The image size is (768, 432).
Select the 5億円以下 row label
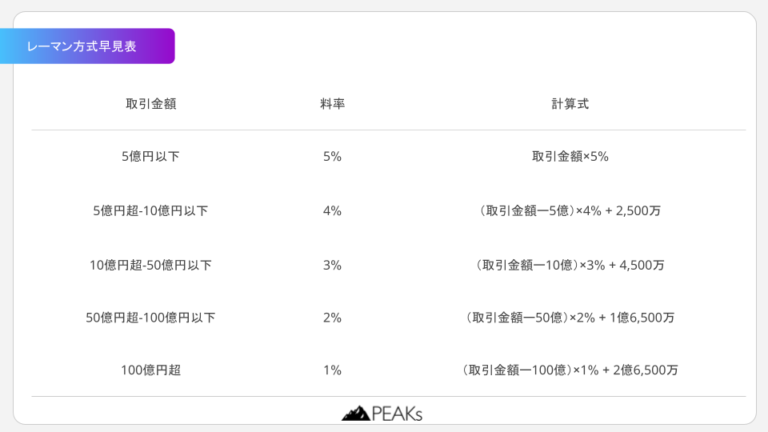[151, 157]
